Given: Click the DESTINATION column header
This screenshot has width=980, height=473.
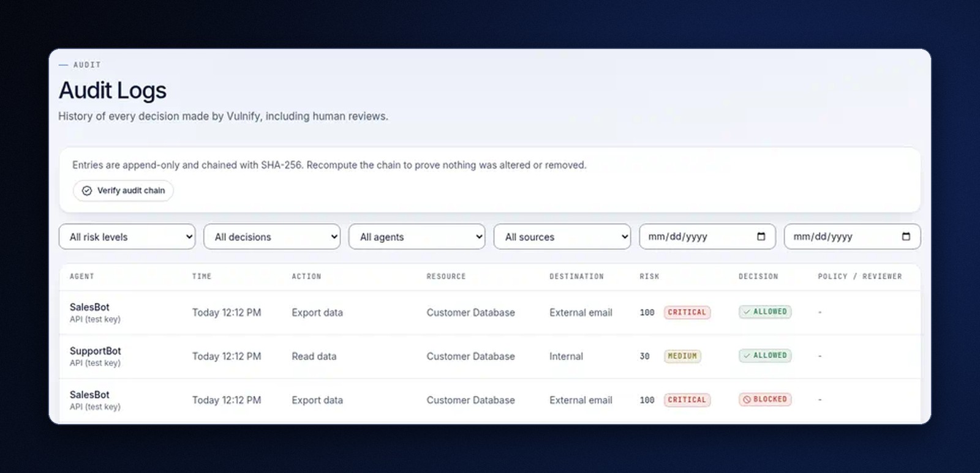Looking at the screenshot, I should 576,277.
